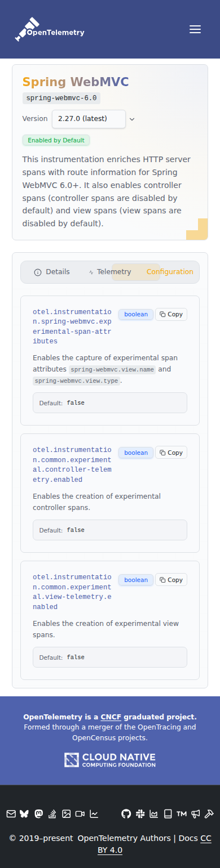This screenshot has height=868, width=220.
Task: Click the image icon in footer
Action: click(66, 813)
